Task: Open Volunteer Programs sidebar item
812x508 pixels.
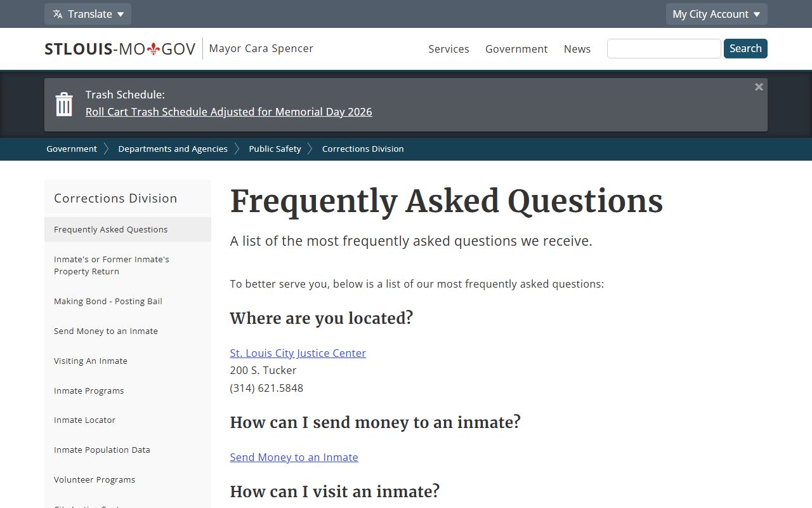Action: pyautogui.click(x=128, y=479)
